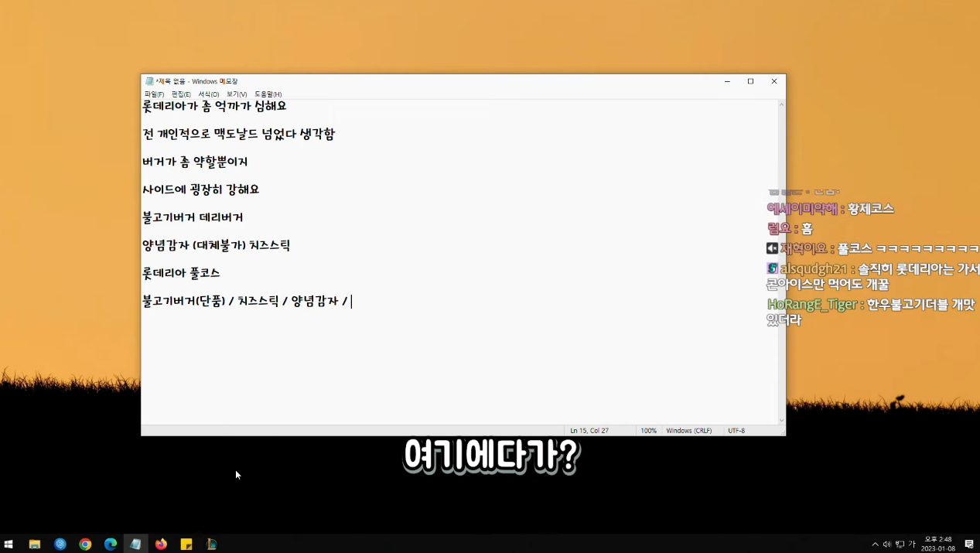Open the Windows Start menu
Viewport: 980px width, 553px height.
[9, 544]
